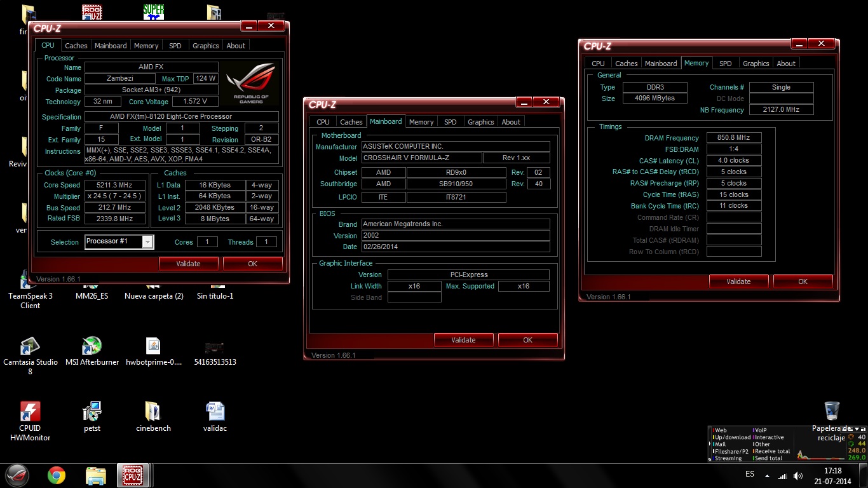868x488 pixels.
Task: Click the Threads count field
Action: [x=266, y=242]
